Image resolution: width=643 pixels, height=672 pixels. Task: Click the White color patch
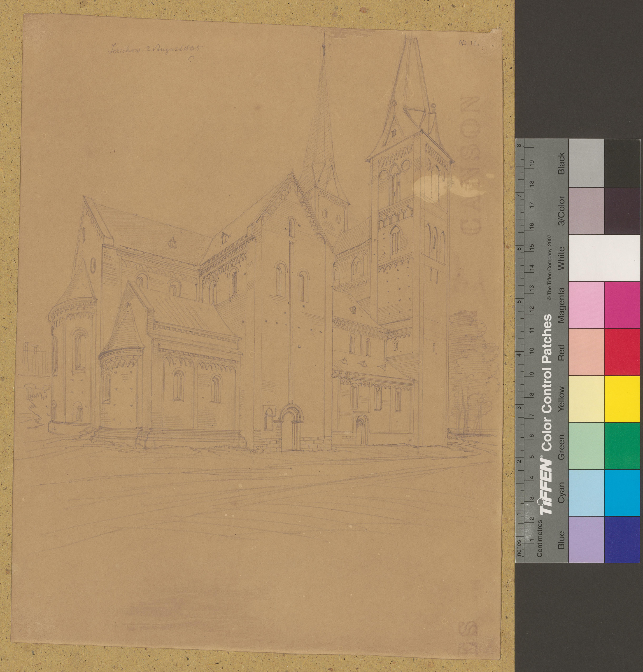click(x=604, y=258)
